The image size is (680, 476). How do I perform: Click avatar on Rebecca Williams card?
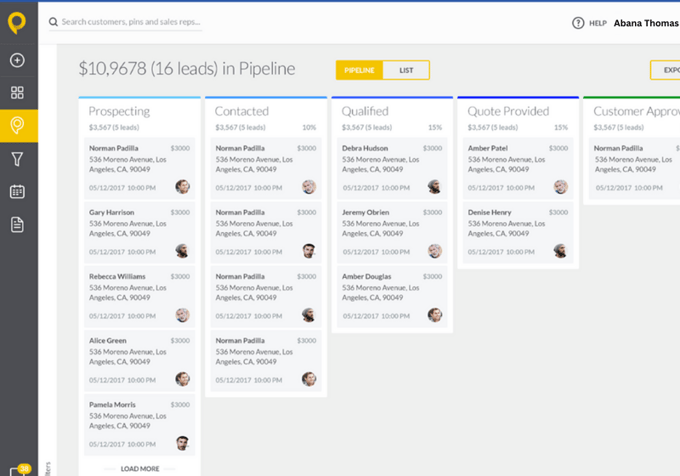182,315
